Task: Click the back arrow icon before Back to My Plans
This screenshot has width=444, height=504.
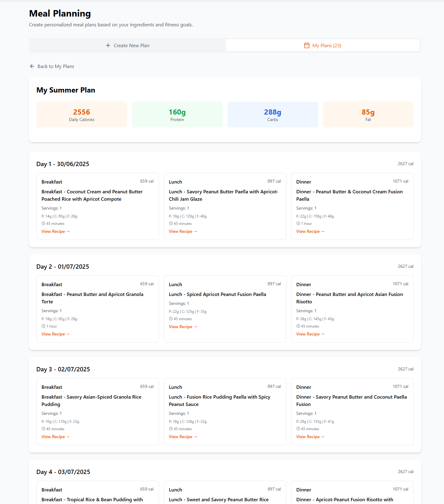Action: (x=32, y=66)
